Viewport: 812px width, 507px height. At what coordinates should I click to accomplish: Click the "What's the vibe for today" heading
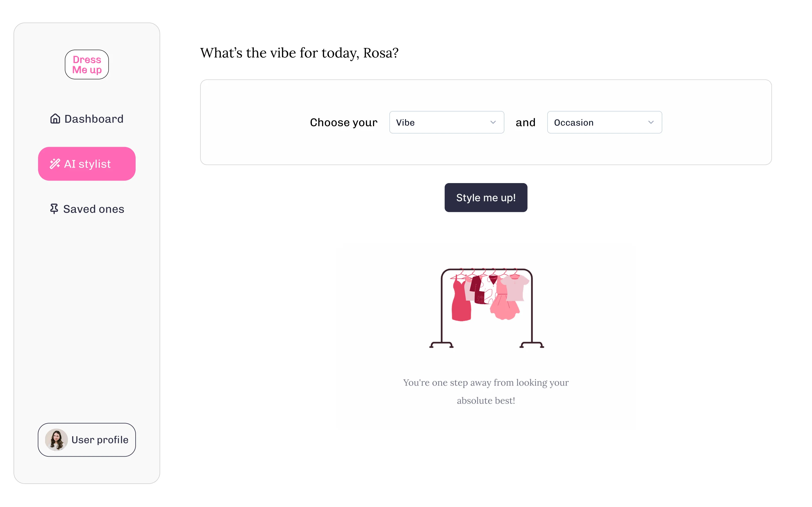click(299, 53)
